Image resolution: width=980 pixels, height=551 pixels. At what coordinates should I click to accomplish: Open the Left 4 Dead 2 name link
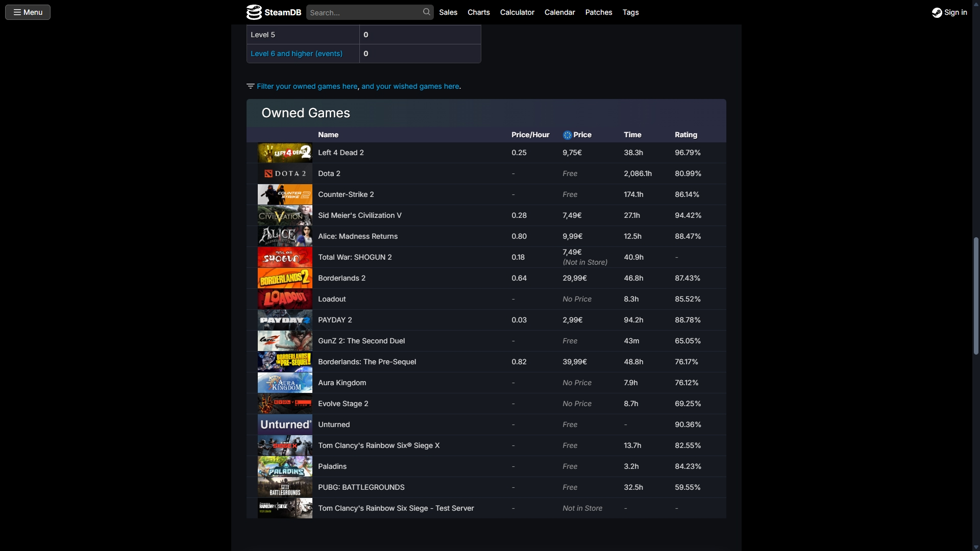pos(340,153)
